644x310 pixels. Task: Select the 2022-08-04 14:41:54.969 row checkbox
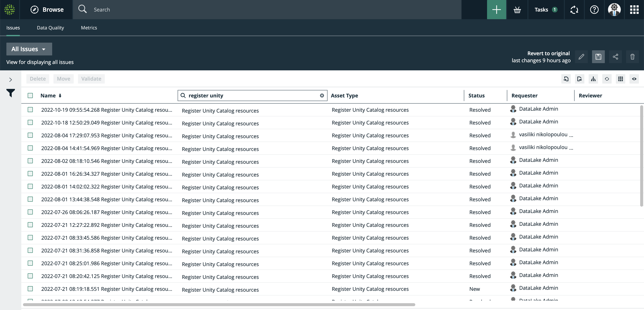coord(30,148)
